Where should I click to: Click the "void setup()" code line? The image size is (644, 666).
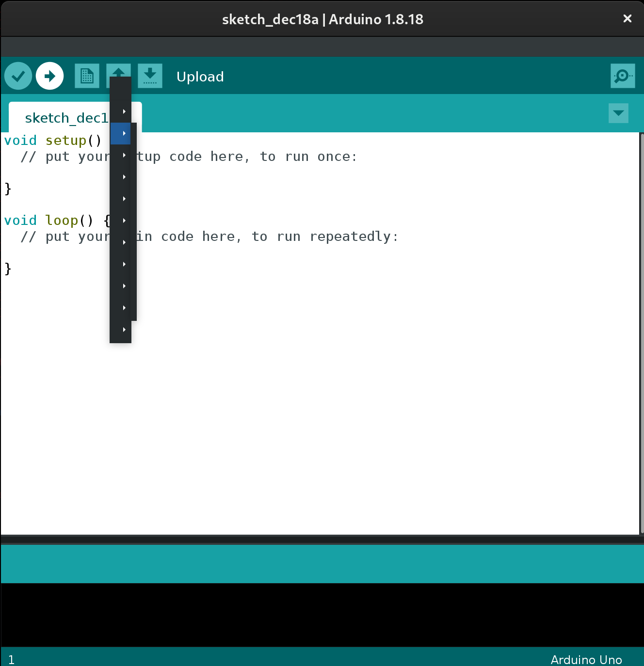click(x=53, y=141)
